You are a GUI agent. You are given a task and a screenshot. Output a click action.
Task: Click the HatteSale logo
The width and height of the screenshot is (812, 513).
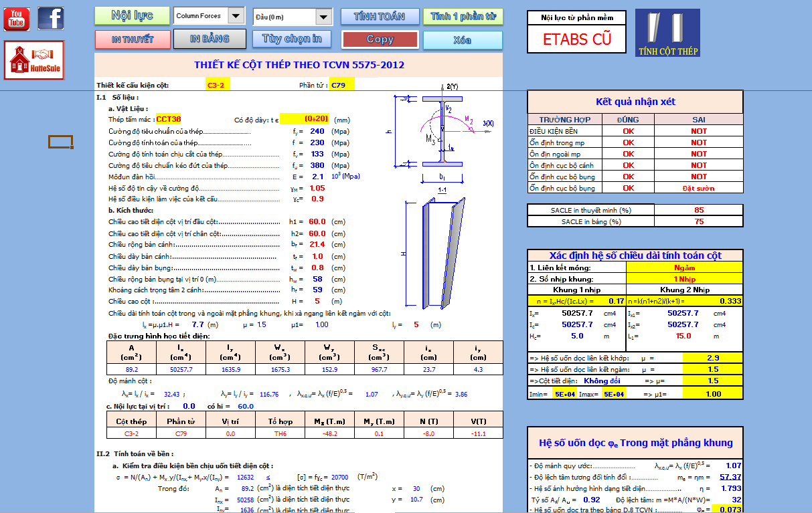click(x=35, y=60)
